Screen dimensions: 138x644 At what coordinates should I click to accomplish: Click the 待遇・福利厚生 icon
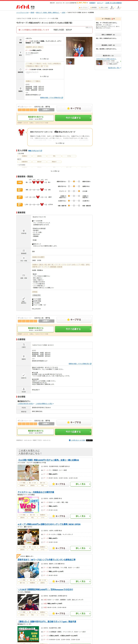click(x=24, y=299)
